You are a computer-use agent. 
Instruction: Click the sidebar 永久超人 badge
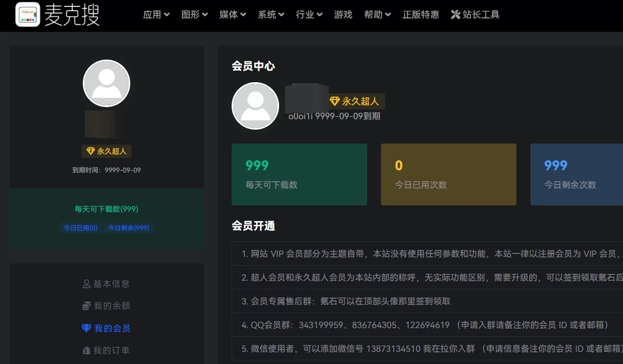pos(107,151)
